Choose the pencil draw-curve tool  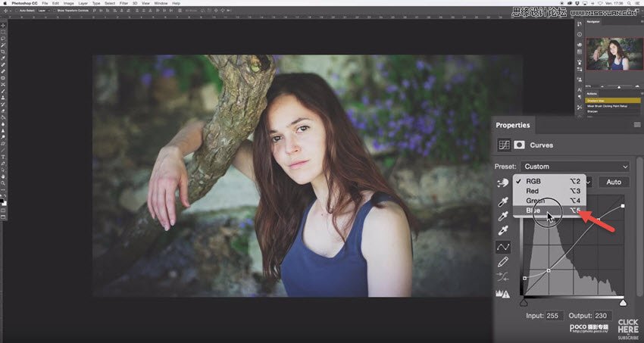click(502, 262)
